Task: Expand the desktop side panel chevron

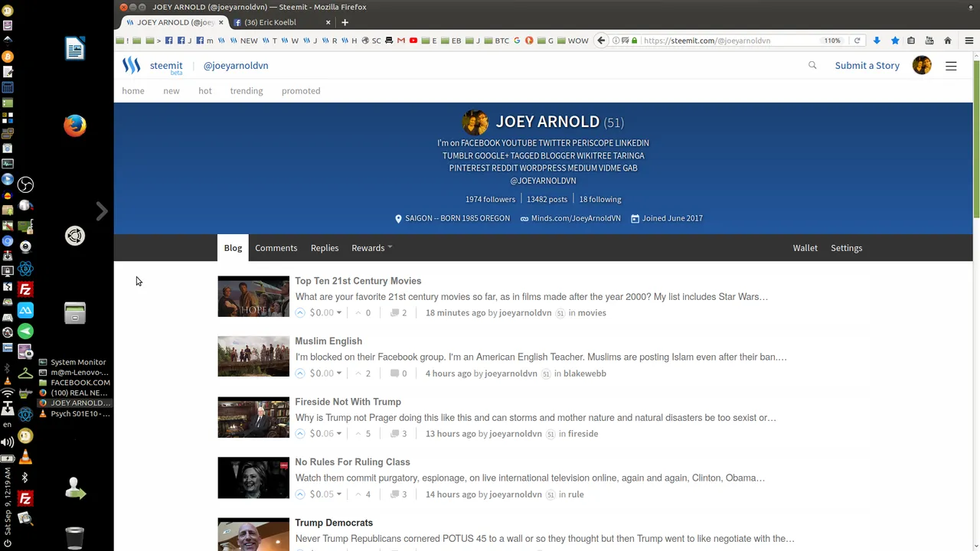Action: (x=102, y=211)
